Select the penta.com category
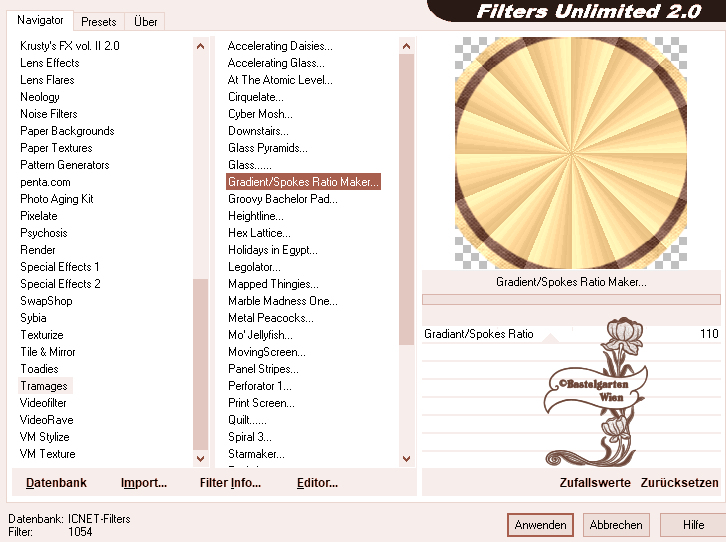Screen dimensions: 726x542 (x=45, y=182)
